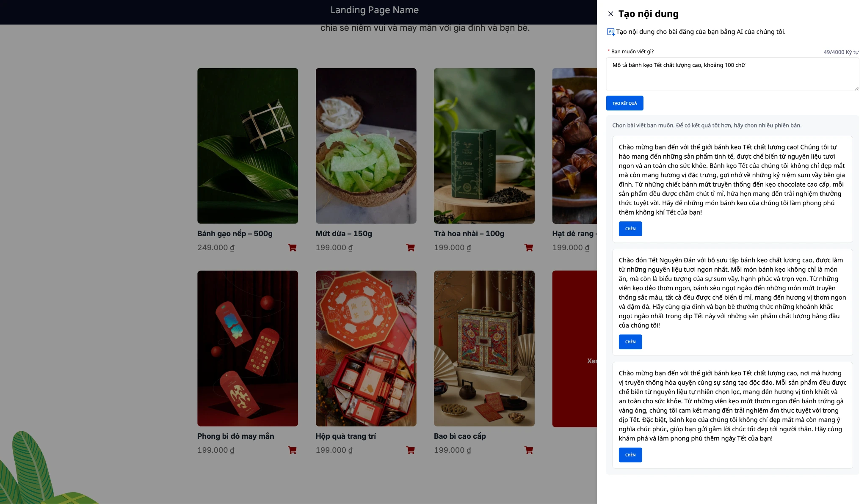Viewport: 867px width, 504px height.
Task: Click the Phong bì đỏ may mắn title
Action: click(235, 436)
